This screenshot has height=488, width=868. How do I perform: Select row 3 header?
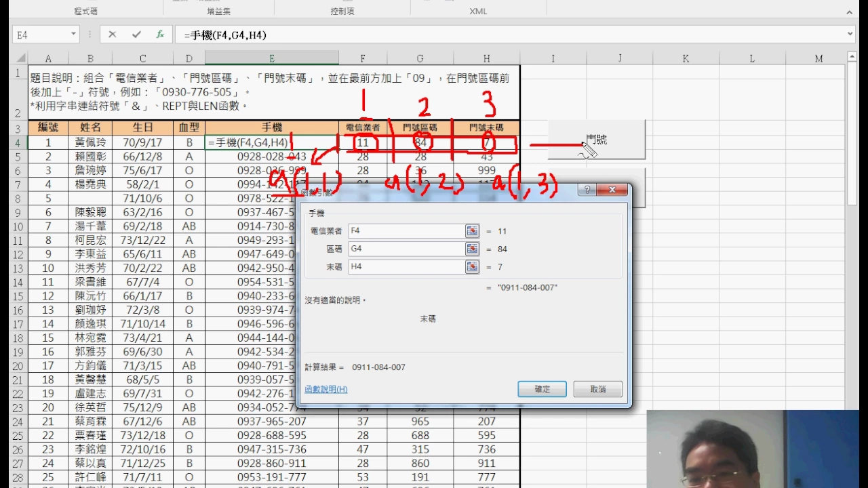[x=19, y=128]
